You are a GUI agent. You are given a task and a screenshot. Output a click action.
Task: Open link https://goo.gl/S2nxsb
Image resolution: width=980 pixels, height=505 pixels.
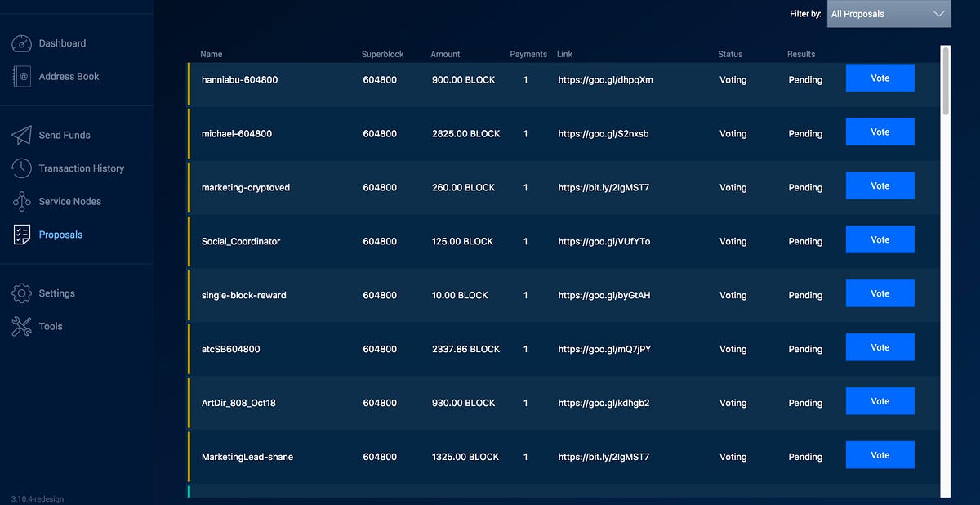click(604, 134)
